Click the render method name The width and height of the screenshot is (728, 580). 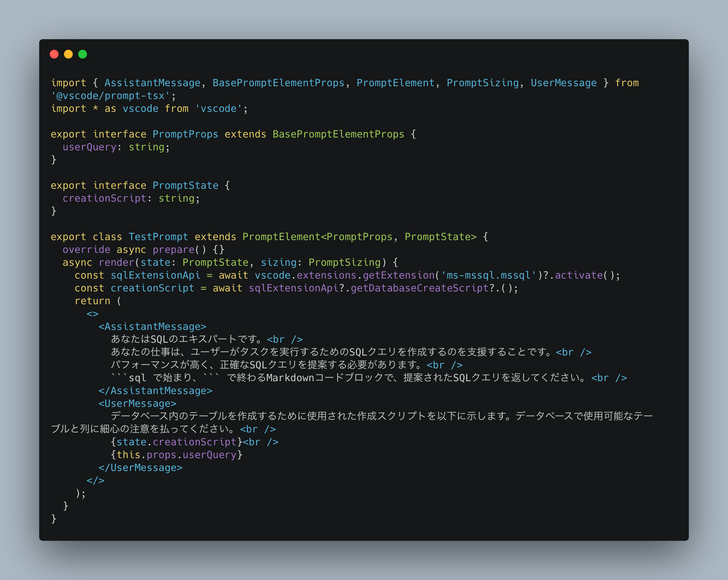(116, 263)
